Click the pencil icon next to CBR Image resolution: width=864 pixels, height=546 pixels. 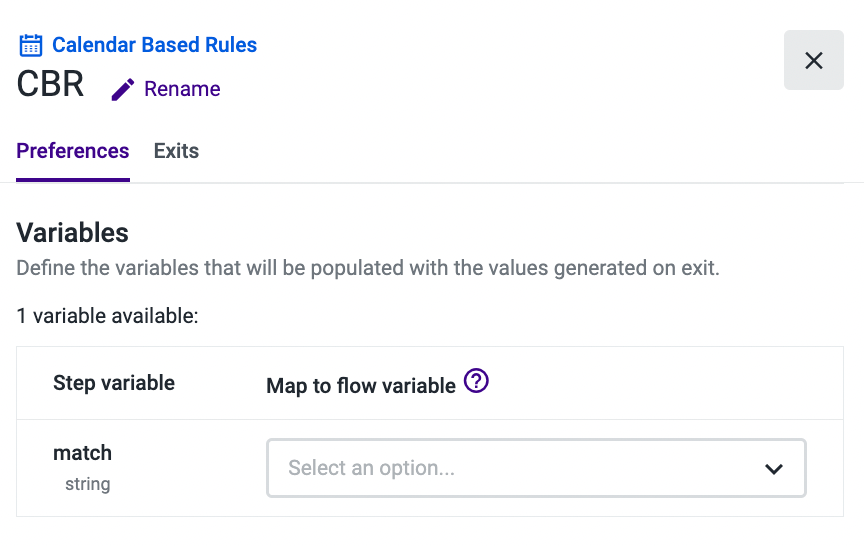(122, 90)
